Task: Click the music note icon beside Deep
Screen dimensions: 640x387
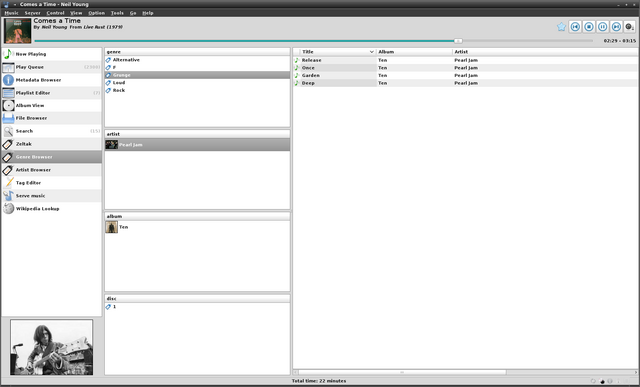Action: 297,83
